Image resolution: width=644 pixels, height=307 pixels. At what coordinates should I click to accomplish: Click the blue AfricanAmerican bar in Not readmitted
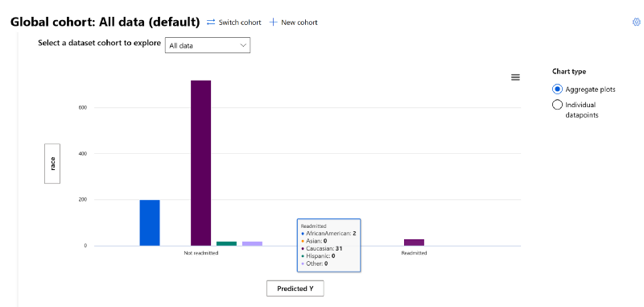pyautogui.click(x=150, y=222)
